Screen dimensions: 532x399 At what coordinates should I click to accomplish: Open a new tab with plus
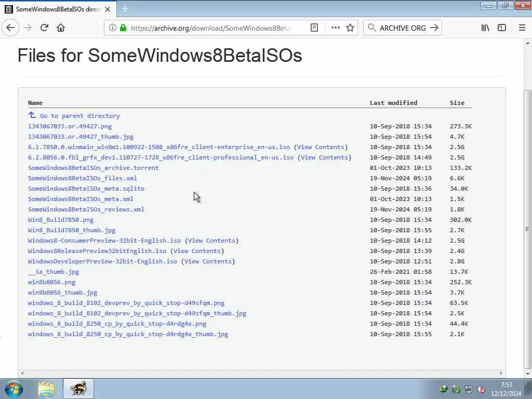pos(125,8)
